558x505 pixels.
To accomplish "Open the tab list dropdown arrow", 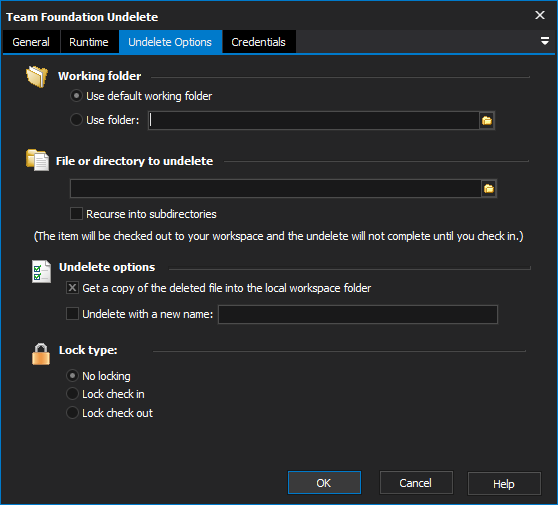I will [544, 41].
